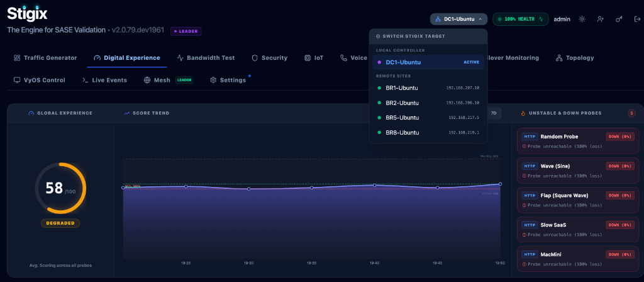Select DC1-Ubuntu local controller

pos(428,62)
